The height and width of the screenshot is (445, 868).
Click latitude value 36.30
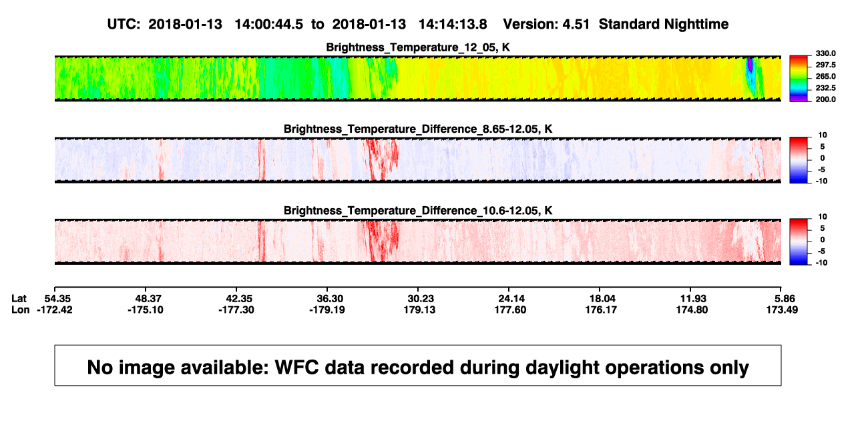pyautogui.click(x=331, y=298)
